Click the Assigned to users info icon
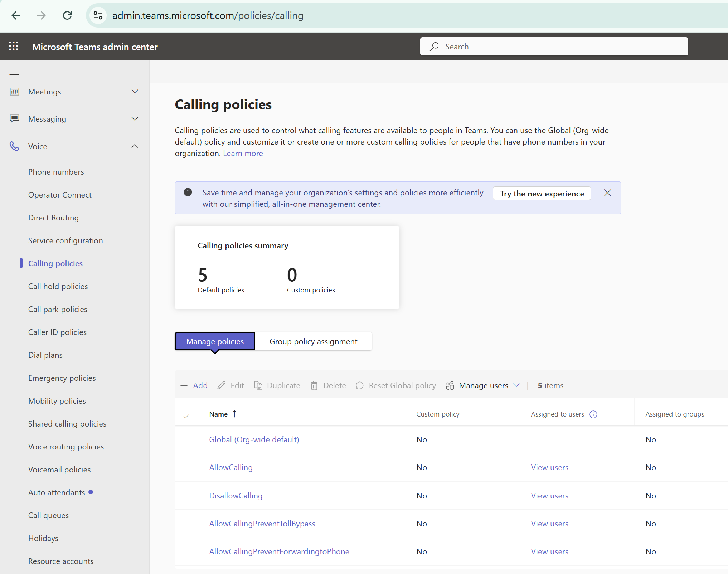 [x=593, y=414]
